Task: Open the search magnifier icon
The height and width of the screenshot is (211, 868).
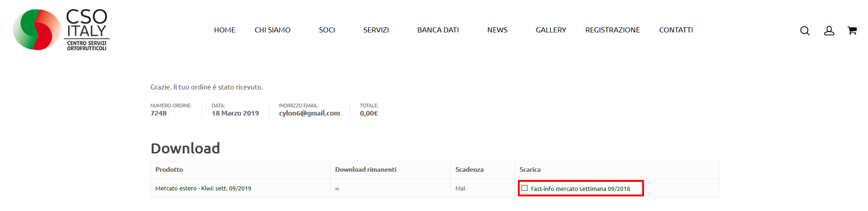Action: 805,31
